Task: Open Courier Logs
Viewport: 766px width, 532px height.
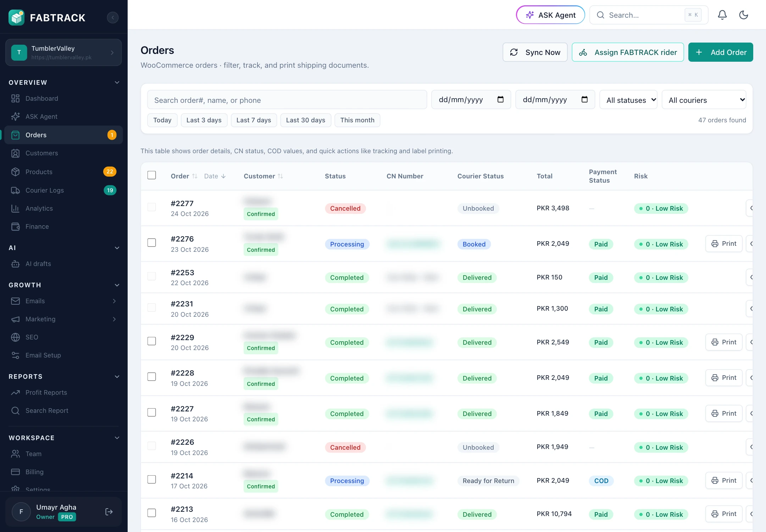Action: (x=64, y=190)
